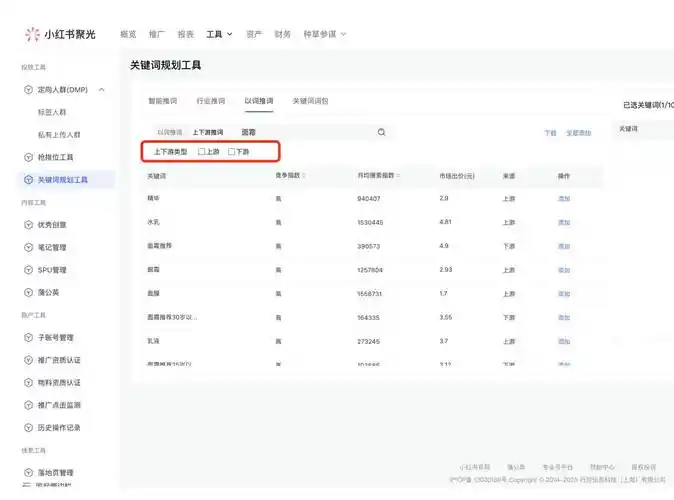Click the 全部添加 link above the table
674x500 pixels.
click(x=579, y=133)
